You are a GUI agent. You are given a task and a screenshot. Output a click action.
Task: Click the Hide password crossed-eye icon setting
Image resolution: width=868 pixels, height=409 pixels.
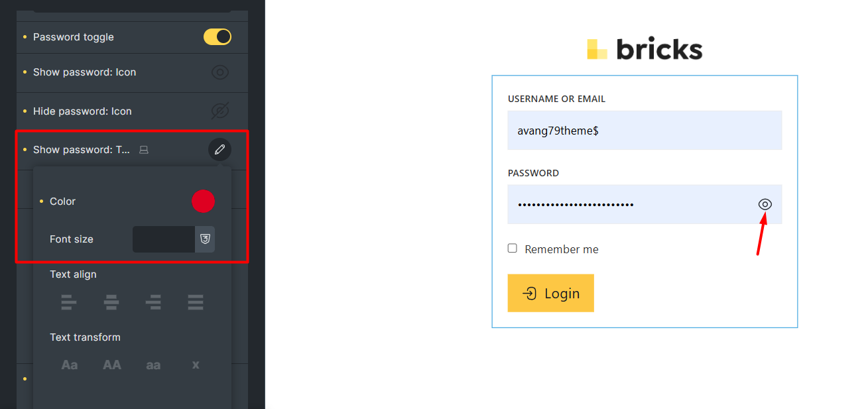click(x=220, y=111)
